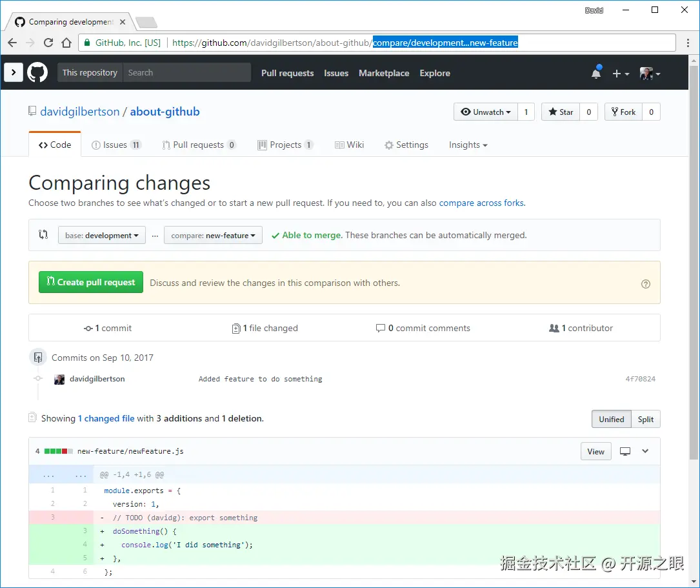Open commit 'Added feature to do something'
700x588 pixels.
260,379
